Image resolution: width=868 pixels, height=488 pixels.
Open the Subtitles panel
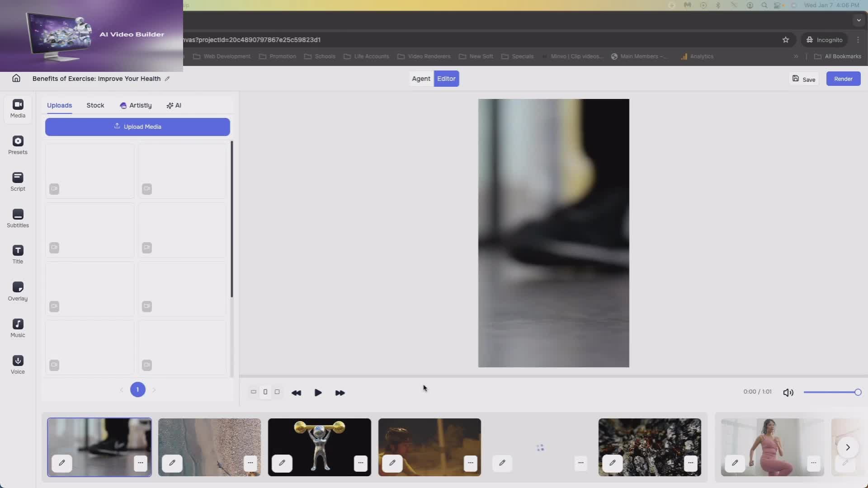click(x=18, y=218)
